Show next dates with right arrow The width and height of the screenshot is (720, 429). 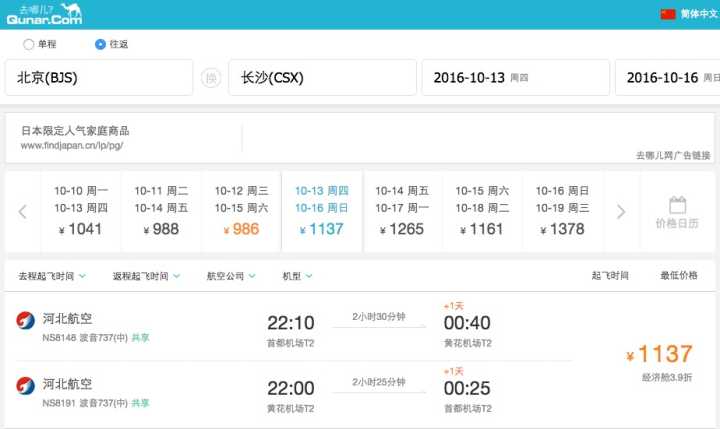pos(621,211)
